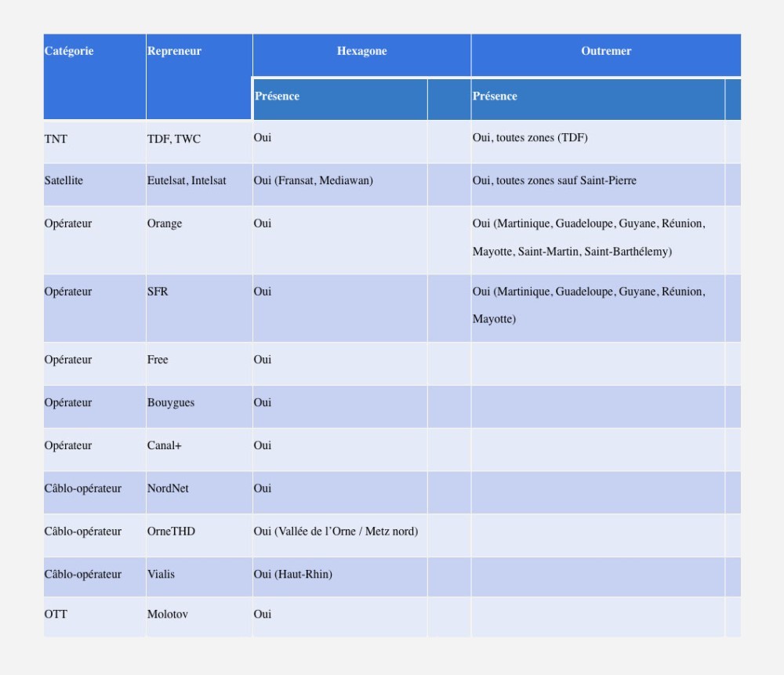Select the Outremer header cell
Screen dimensions: 784x675
(605, 52)
